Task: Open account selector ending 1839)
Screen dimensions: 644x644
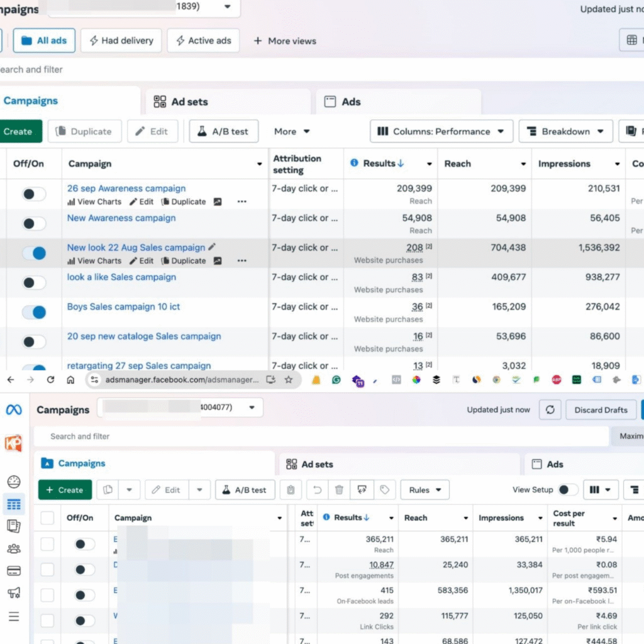Action: click(x=144, y=7)
